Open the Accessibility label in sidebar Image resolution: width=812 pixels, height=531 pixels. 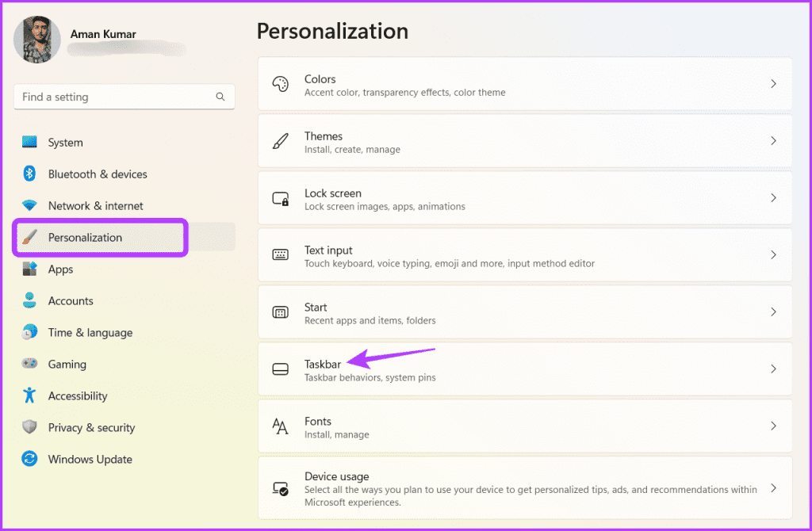pyautogui.click(x=78, y=396)
